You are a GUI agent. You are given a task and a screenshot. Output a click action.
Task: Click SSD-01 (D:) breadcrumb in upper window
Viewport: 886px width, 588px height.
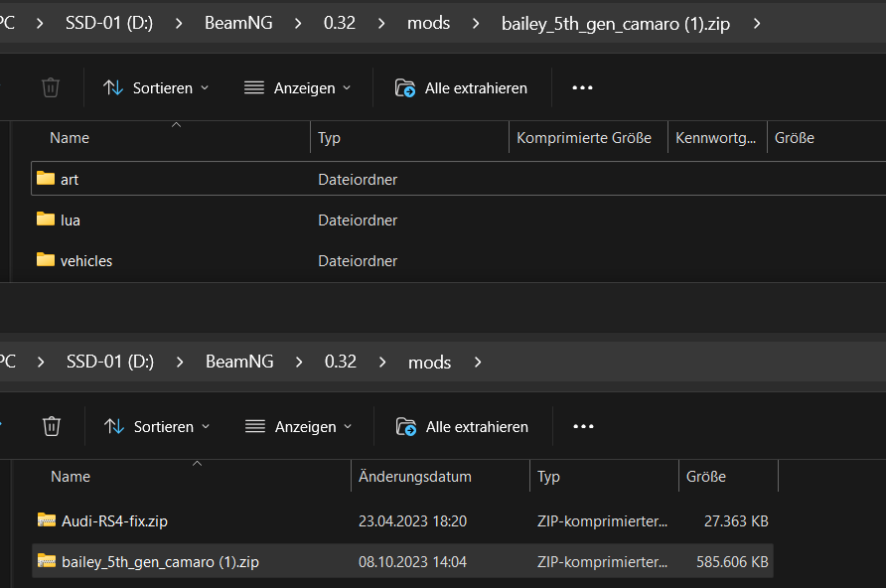pyautogui.click(x=109, y=23)
